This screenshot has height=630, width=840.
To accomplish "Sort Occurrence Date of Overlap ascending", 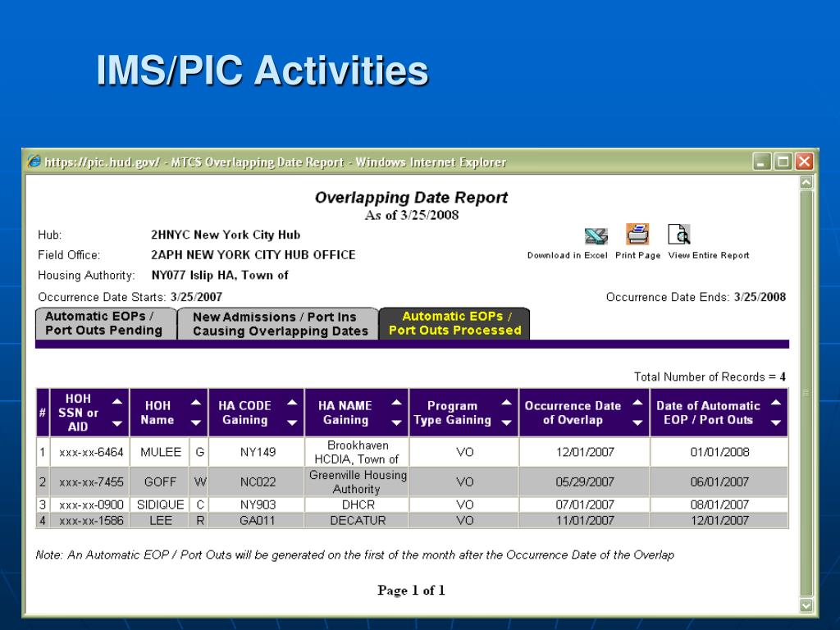I will pos(637,402).
